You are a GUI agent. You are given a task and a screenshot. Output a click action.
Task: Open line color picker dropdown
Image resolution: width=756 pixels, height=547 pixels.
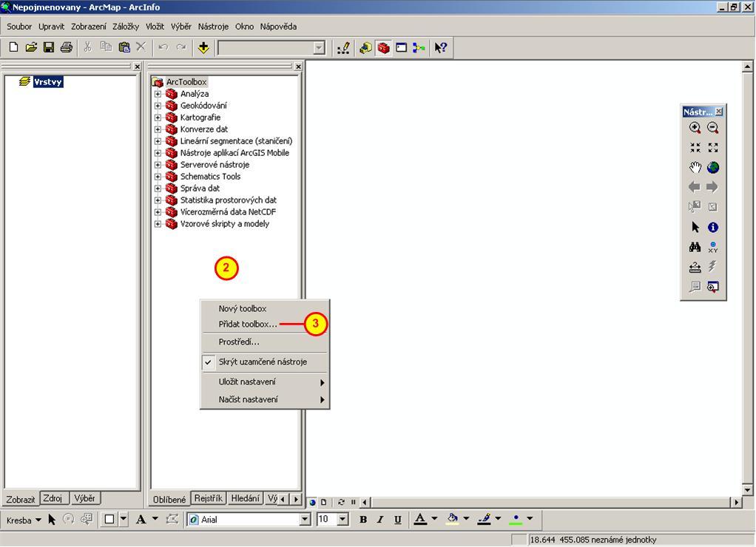pyautogui.click(x=498, y=519)
